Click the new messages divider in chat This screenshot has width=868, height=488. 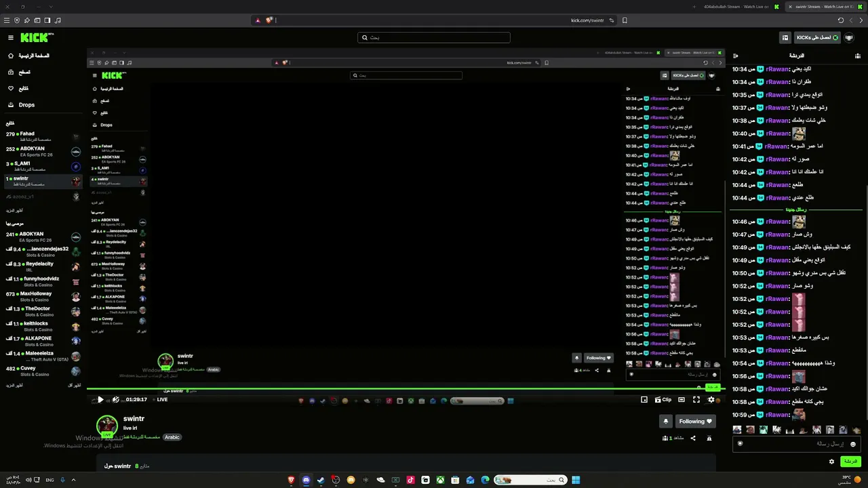coord(796,209)
